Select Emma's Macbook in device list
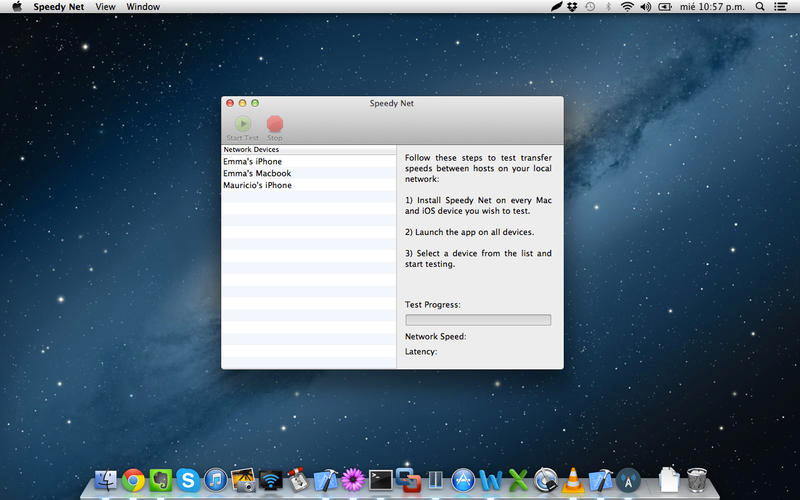 point(309,173)
